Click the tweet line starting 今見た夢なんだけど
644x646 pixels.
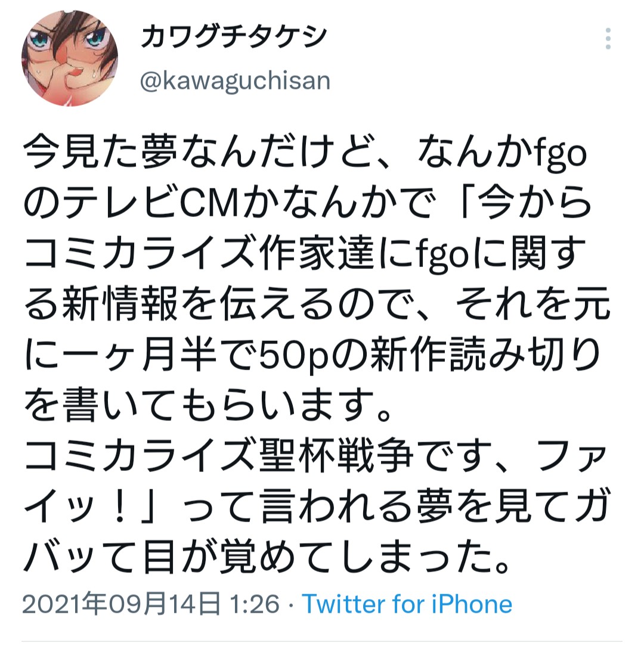(x=305, y=153)
